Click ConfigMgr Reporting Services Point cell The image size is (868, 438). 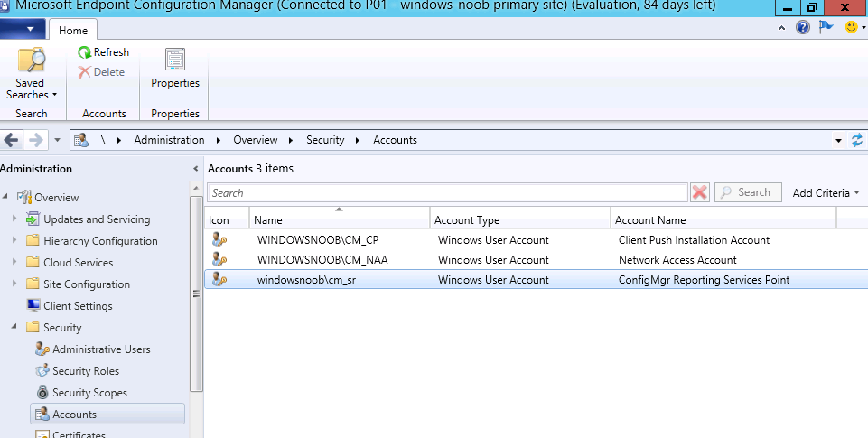(705, 280)
